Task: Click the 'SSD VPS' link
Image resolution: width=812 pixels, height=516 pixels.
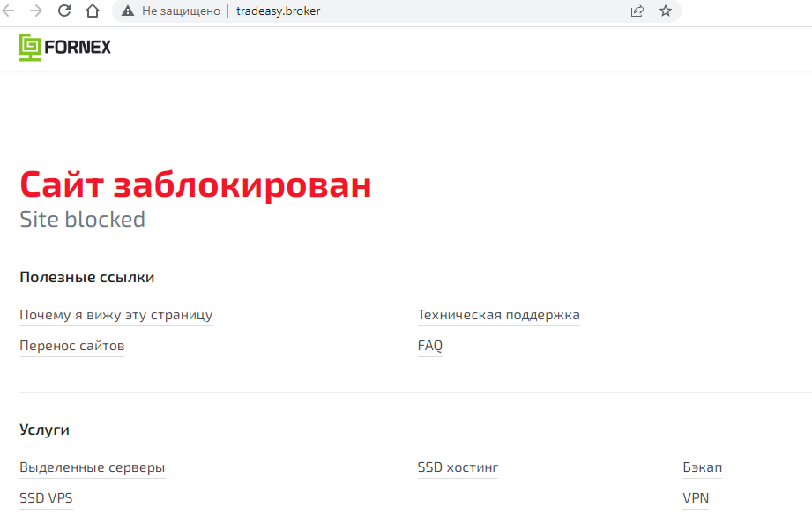Action: (46, 498)
